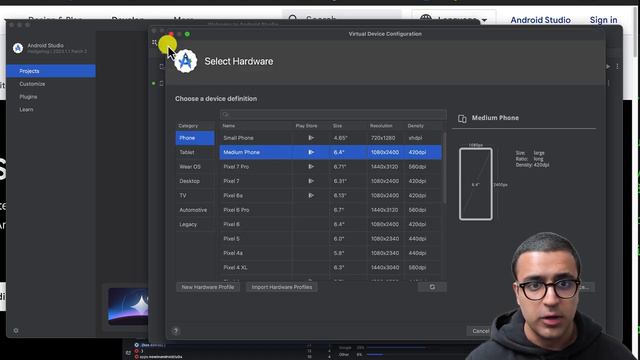Select the Legacy category
Screen dimensions: 640x360
tap(195, 224)
